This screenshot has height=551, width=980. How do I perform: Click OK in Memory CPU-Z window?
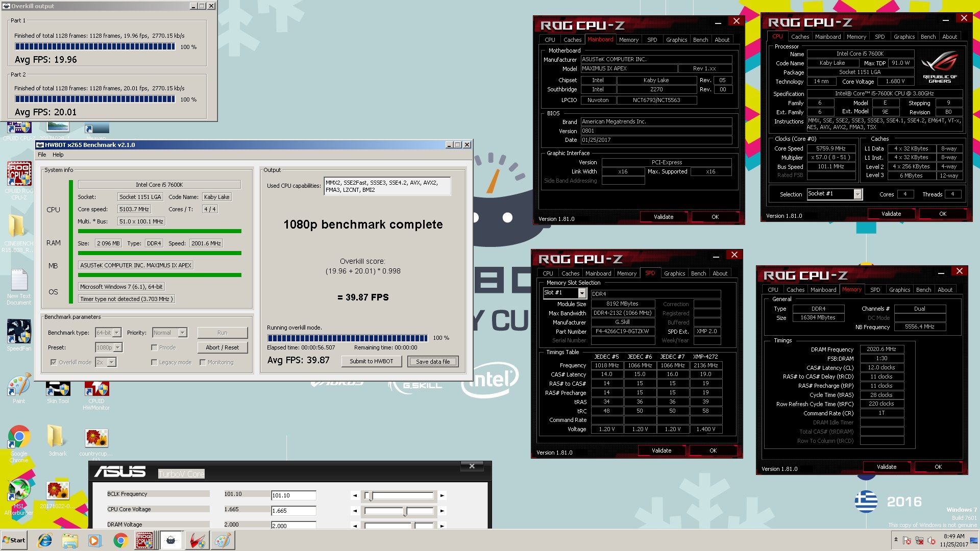(x=938, y=467)
